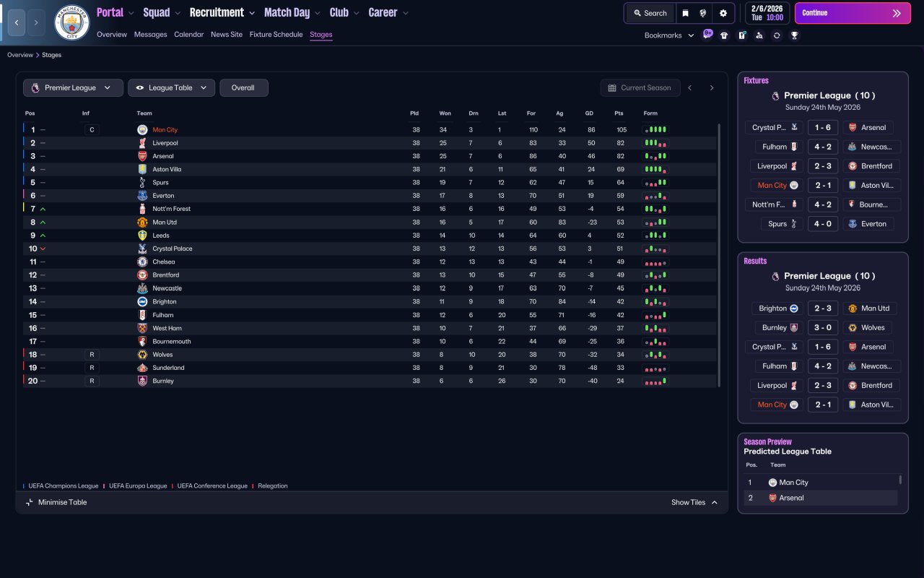Switch to the News Site tab
This screenshot has height=578, width=924.
click(x=227, y=35)
